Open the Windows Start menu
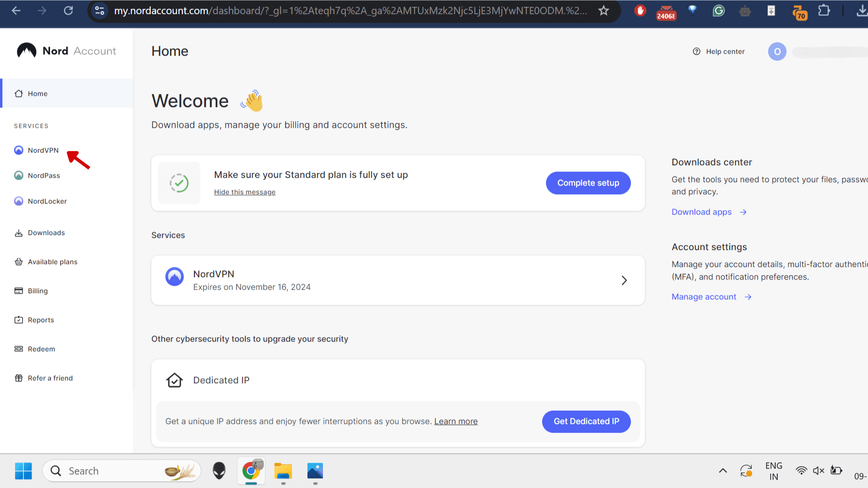This screenshot has width=868, height=488. click(x=23, y=471)
